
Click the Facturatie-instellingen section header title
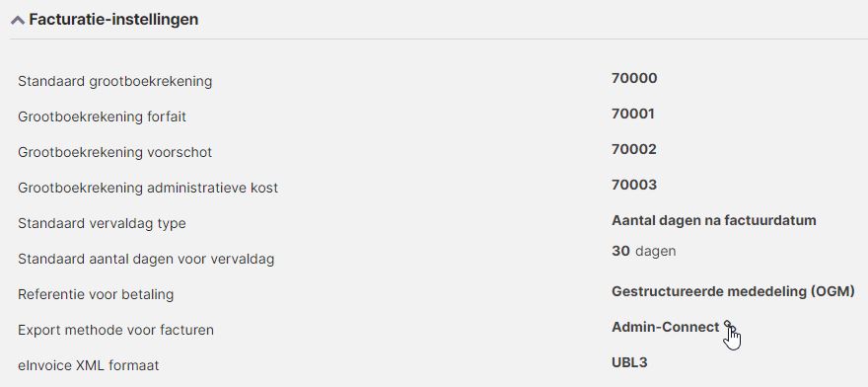tap(113, 20)
